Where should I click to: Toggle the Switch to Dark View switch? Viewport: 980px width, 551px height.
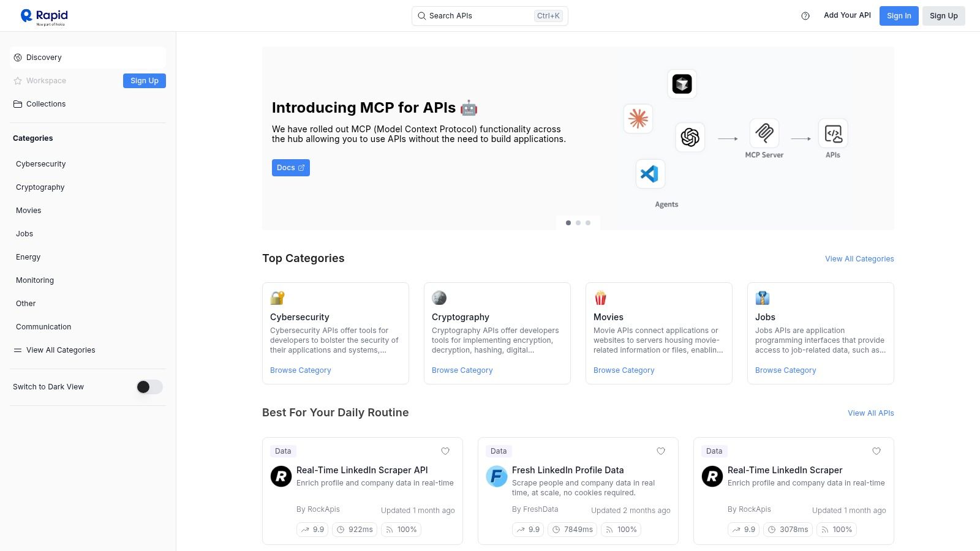click(149, 387)
